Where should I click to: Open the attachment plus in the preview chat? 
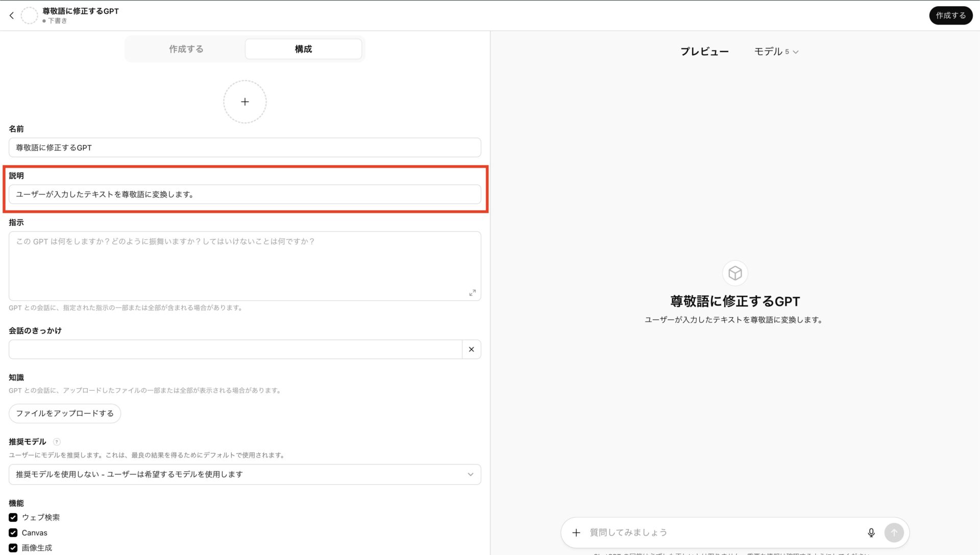click(576, 532)
